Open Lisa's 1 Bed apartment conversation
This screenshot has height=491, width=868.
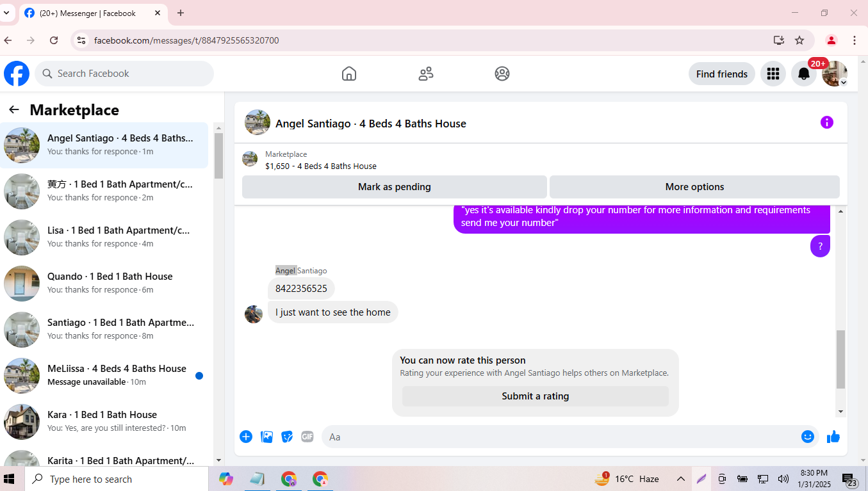[x=104, y=237]
